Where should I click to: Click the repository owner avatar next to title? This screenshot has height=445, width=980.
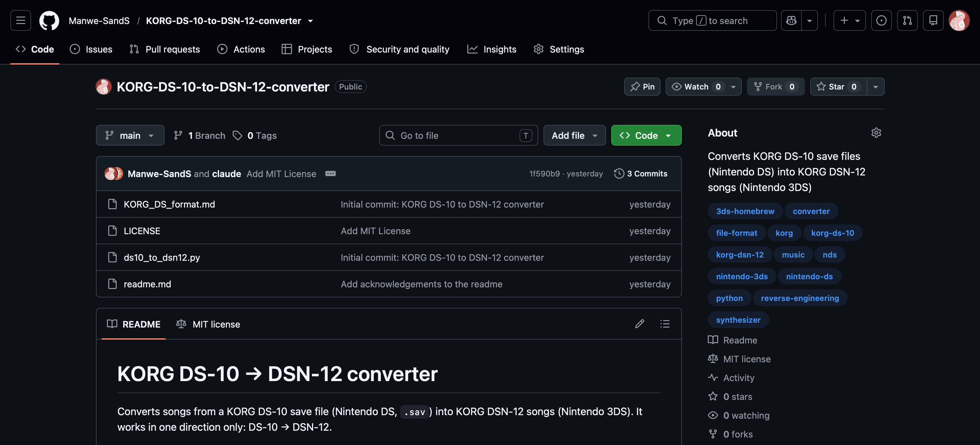(103, 87)
